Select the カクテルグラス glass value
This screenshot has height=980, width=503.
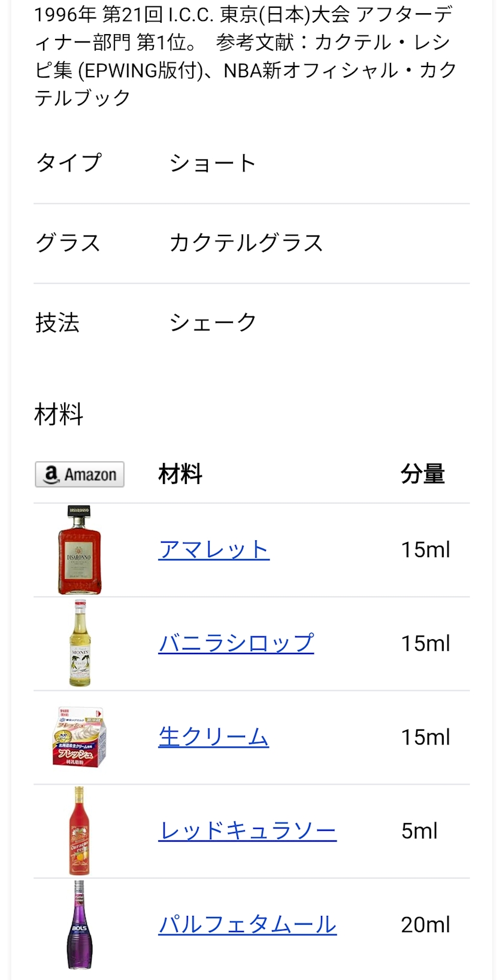click(246, 243)
